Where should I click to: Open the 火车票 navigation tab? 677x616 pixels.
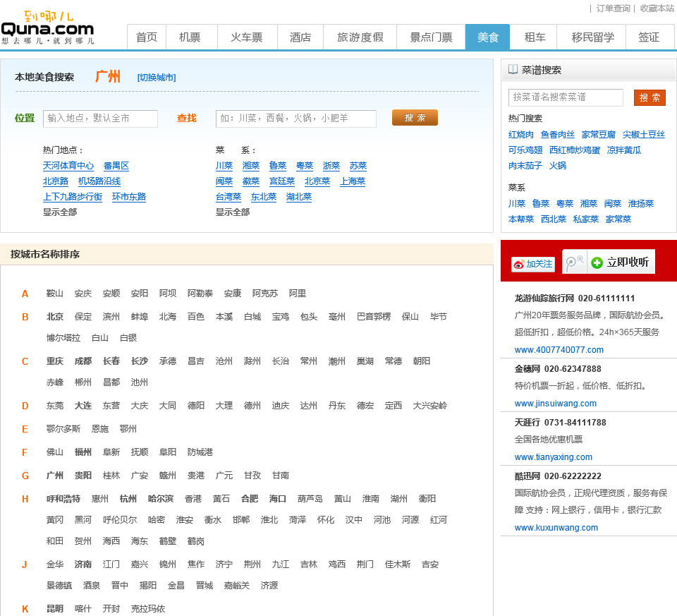[247, 37]
